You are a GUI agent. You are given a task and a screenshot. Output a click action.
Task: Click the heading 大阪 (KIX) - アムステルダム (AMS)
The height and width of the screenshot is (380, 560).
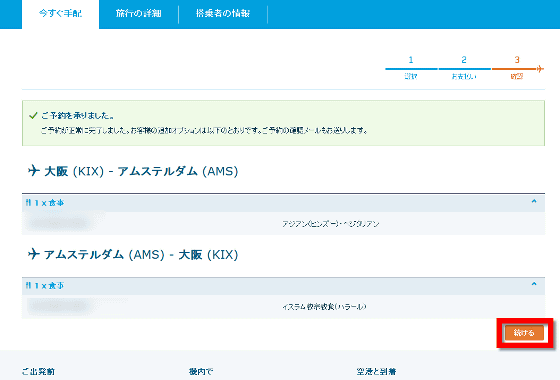141,171
